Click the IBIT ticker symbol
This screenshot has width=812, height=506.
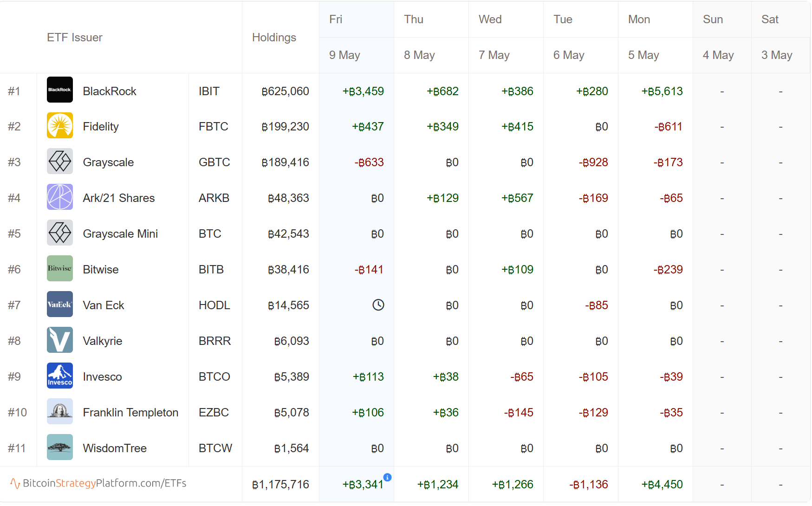click(209, 91)
